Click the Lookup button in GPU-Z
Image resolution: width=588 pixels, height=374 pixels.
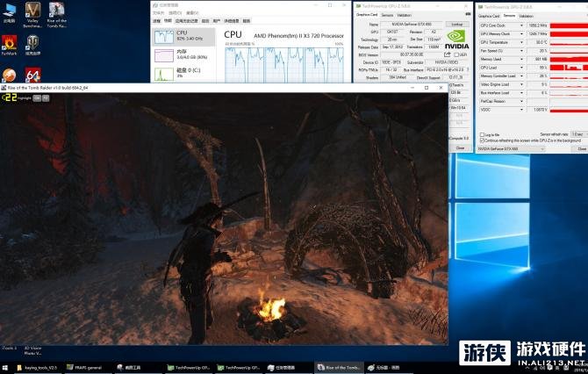[456, 24]
